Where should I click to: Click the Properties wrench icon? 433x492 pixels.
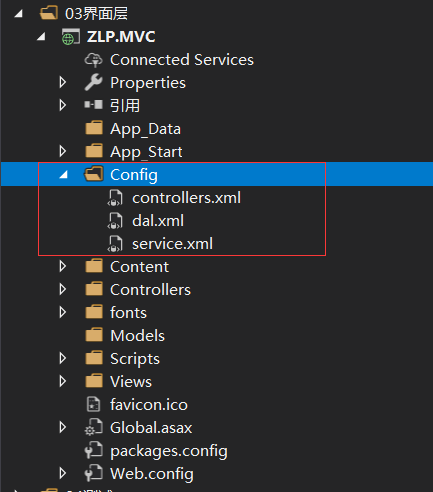tap(94, 82)
